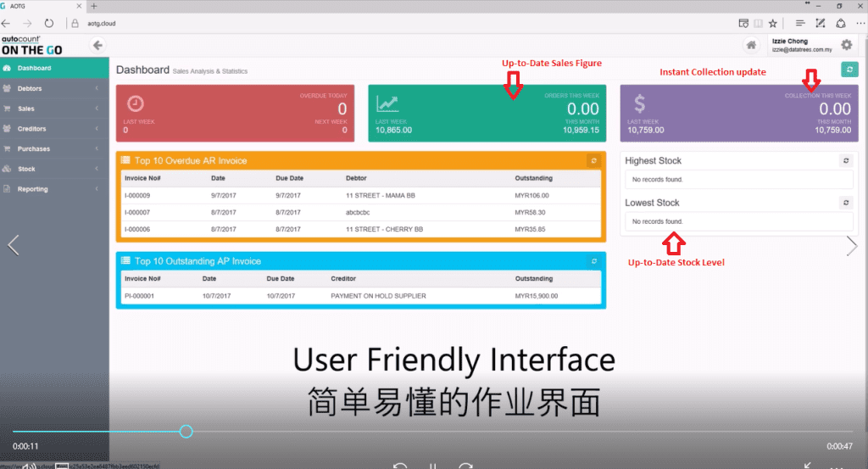Screen dimensions: 868x469
Task: Click the Home icon in the header
Action: tap(750, 45)
